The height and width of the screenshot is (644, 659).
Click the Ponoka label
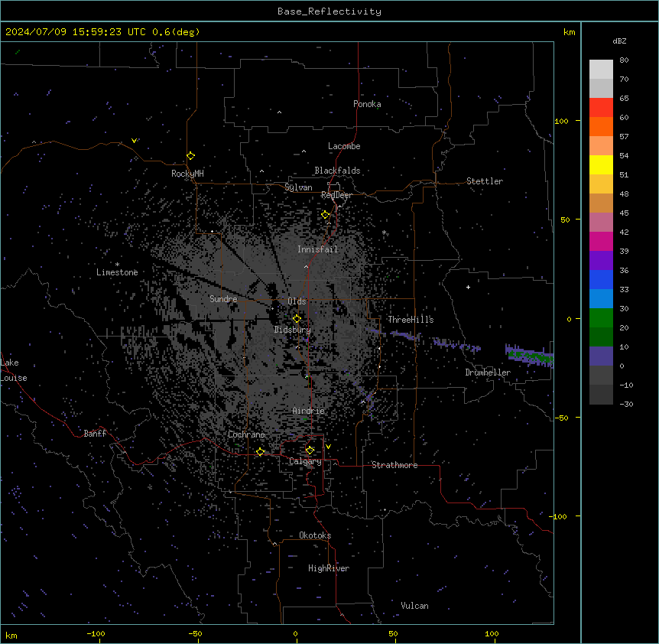tap(367, 104)
